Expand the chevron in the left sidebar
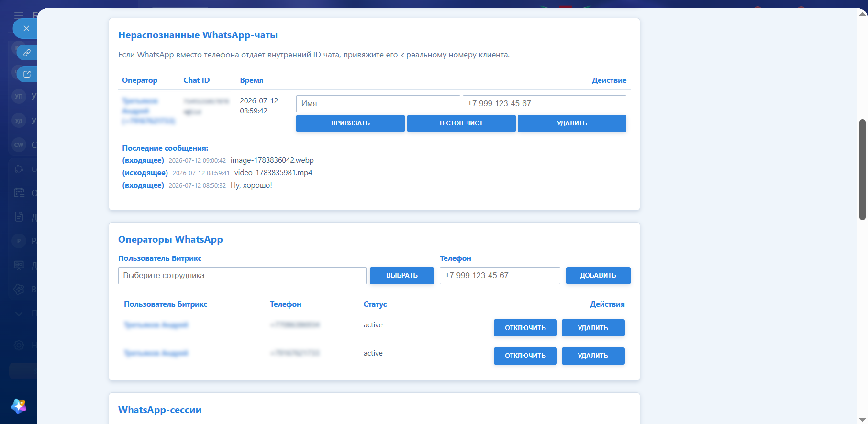Viewport: 868px width, 424px height. [19, 313]
